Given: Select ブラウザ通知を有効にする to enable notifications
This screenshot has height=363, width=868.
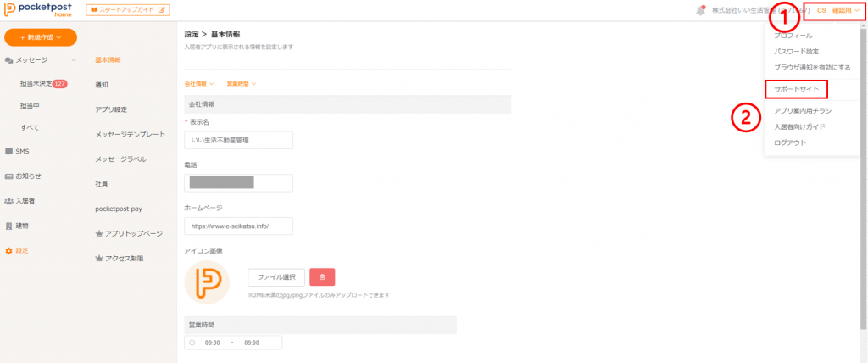Looking at the screenshot, I should 811,67.
